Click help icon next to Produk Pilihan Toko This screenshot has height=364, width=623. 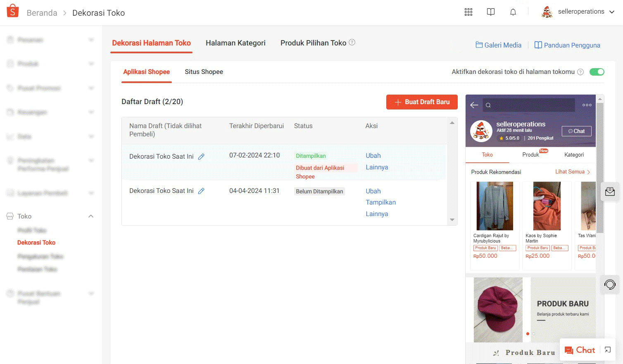(352, 42)
